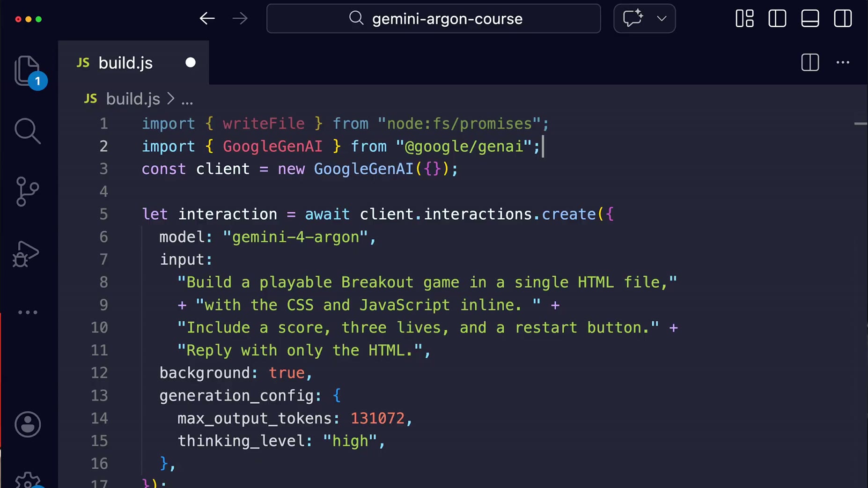Click "Reply with only the HTML." string
Image resolution: width=868 pixels, height=488 pixels.
[300, 350]
